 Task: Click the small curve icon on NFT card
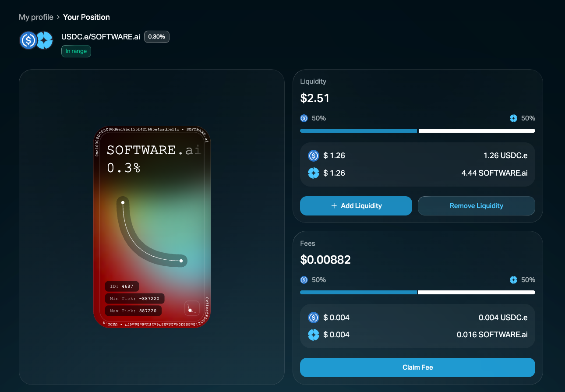[192, 308]
